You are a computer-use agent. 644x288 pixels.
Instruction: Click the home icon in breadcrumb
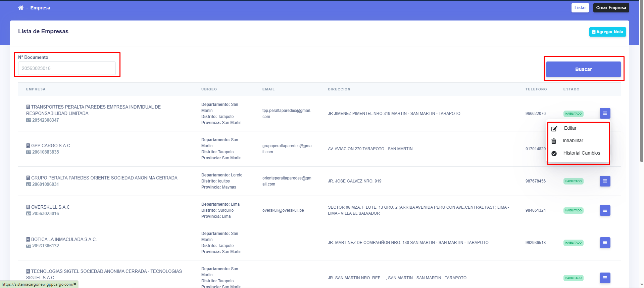21,8
